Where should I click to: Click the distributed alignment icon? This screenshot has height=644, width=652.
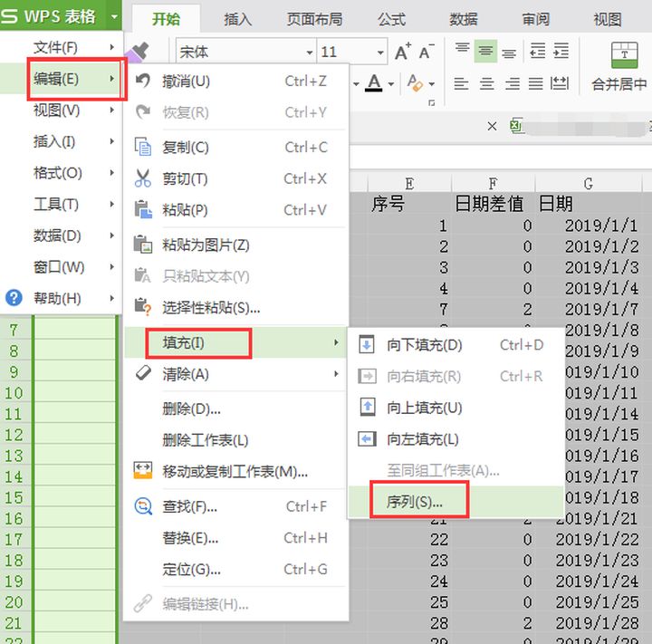coord(560,83)
